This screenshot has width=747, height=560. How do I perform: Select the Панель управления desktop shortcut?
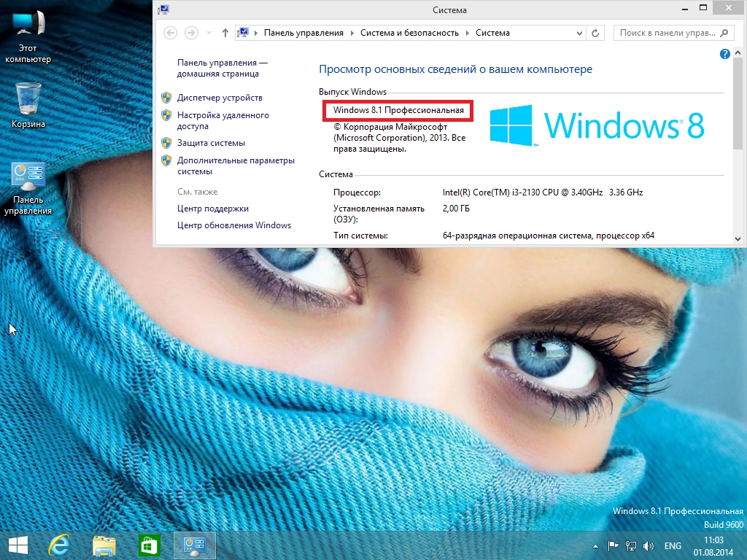pyautogui.click(x=28, y=189)
